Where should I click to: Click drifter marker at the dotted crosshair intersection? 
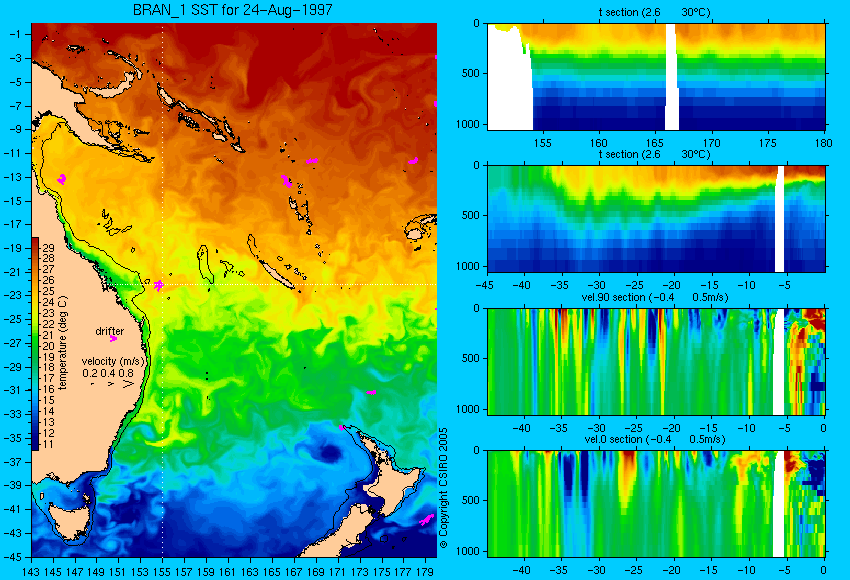159,285
